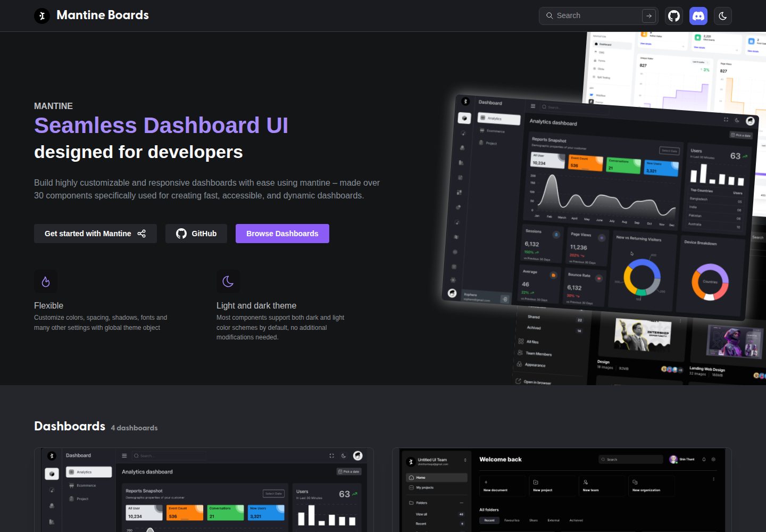
Task: Click the "Flexible" feature title
Action: (48, 305)
